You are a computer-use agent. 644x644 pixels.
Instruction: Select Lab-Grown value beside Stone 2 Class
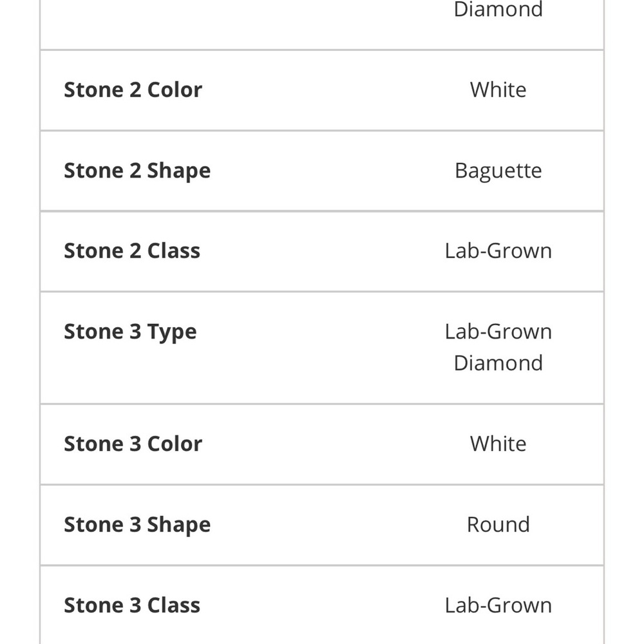pos(498,251)
